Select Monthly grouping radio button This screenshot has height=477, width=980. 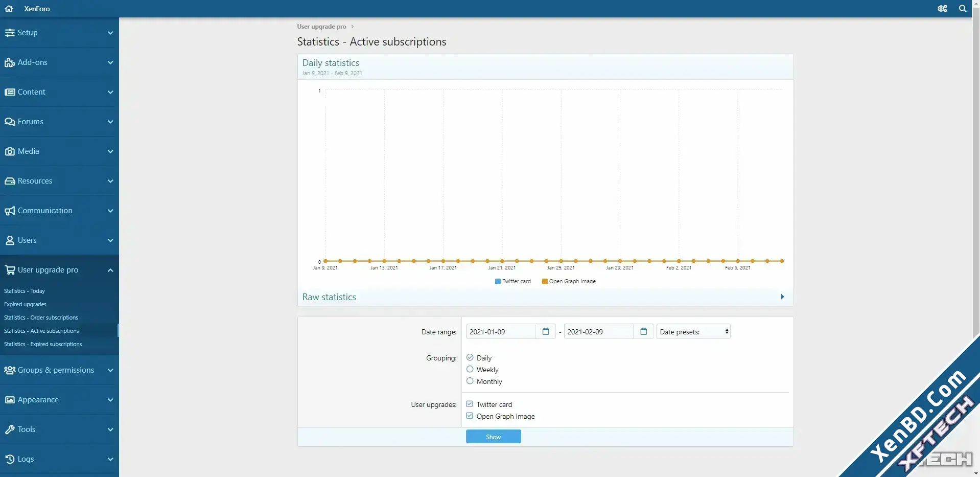(x=470, y=381)
